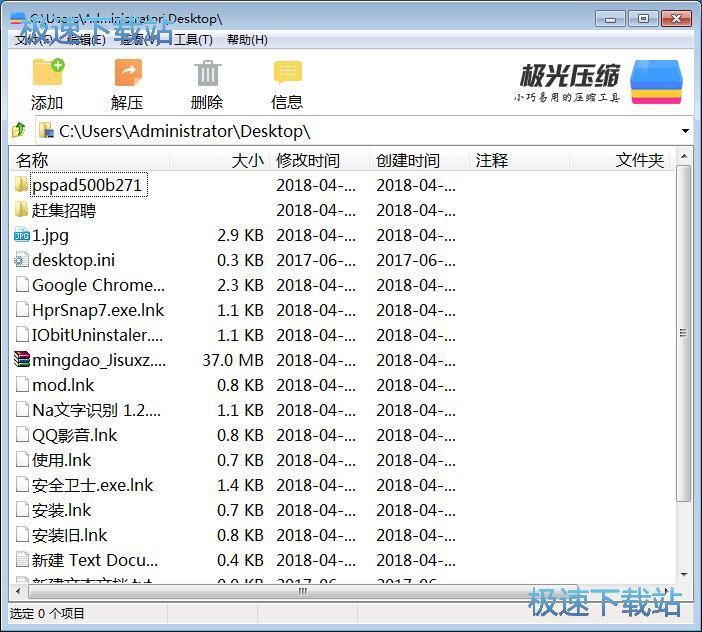The image size is (702, 632).
Task: Select the mod.lnk file name
Action: 63,385
